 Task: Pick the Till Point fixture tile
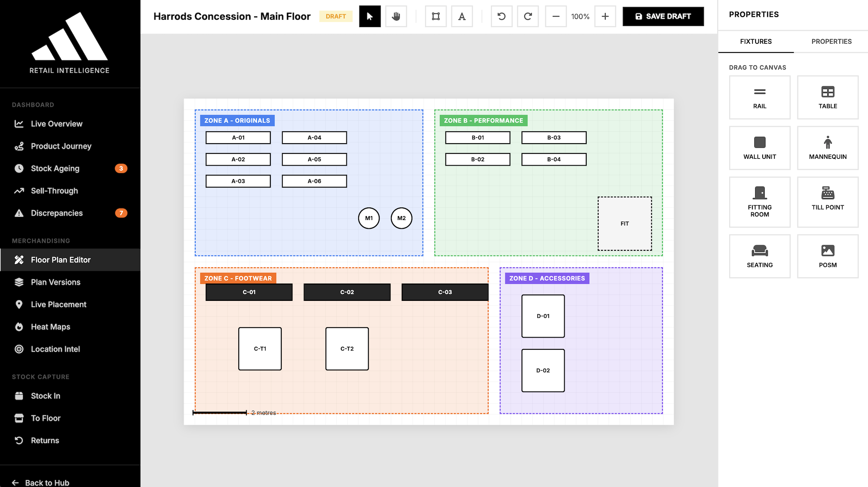pyautogui.click(x=827, y=202)
